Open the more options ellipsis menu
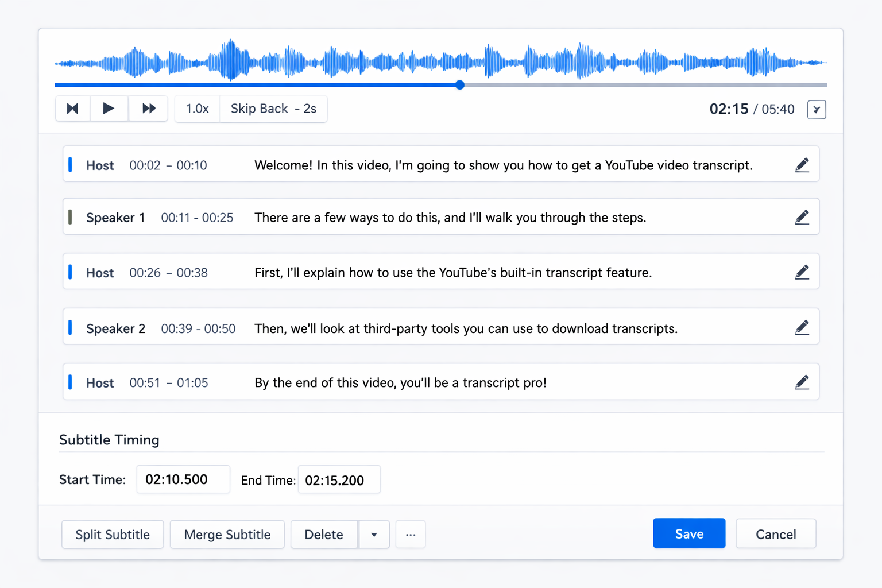882x588 pixels. [x=411, y=535]
